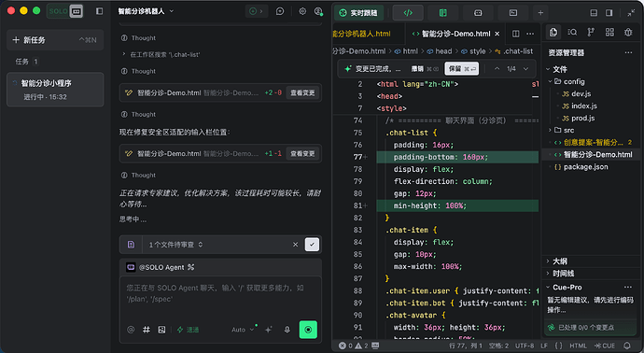
Task: Click the image attachment icon
Action: click(x=161, y=330)
